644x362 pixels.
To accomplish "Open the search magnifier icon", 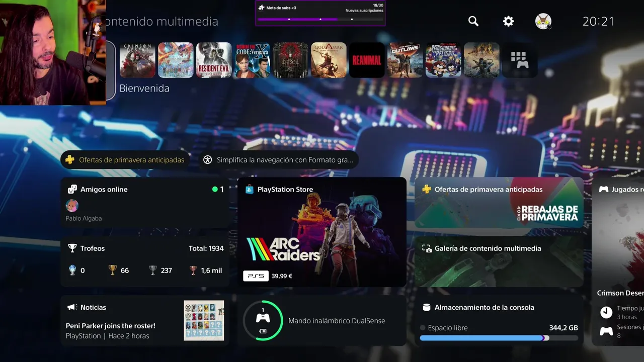I will click(x=473, y=21).
